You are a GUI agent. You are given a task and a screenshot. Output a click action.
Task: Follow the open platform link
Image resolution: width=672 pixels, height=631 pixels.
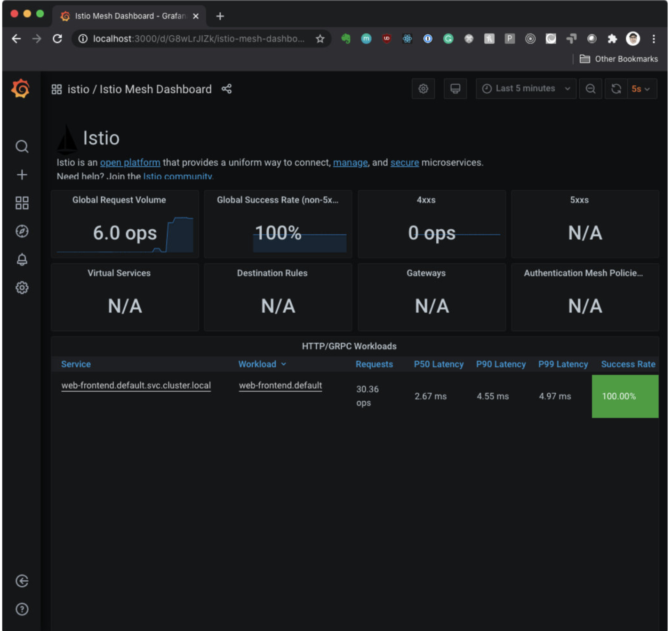130,162
